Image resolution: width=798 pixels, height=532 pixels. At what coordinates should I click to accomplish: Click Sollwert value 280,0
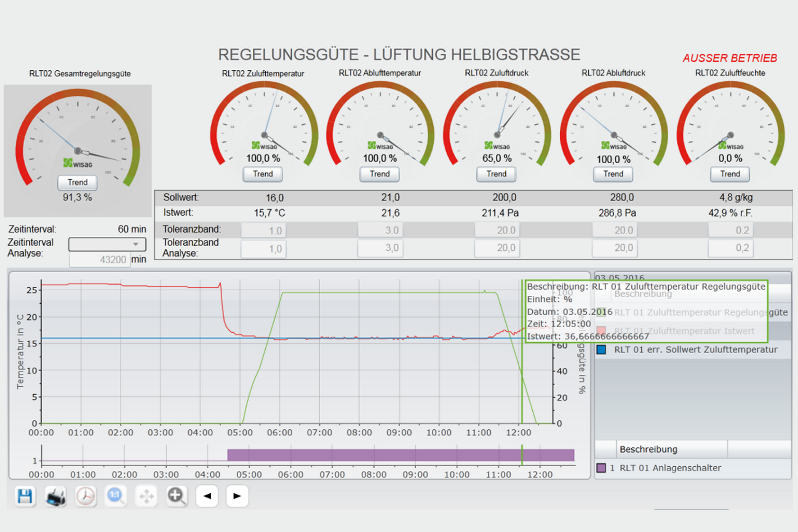pyautogui.click(x=622, y=198)
